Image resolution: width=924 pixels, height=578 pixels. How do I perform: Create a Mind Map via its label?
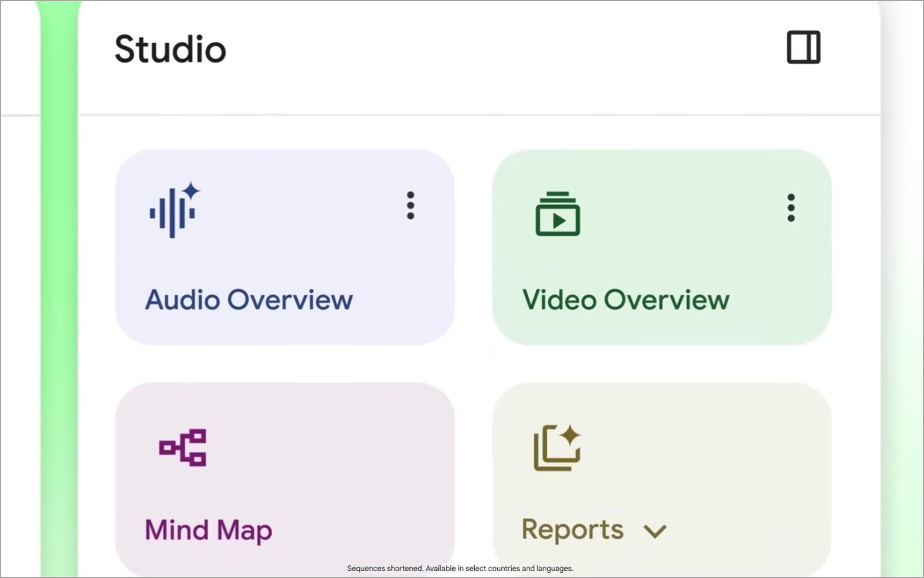(208, 531)
